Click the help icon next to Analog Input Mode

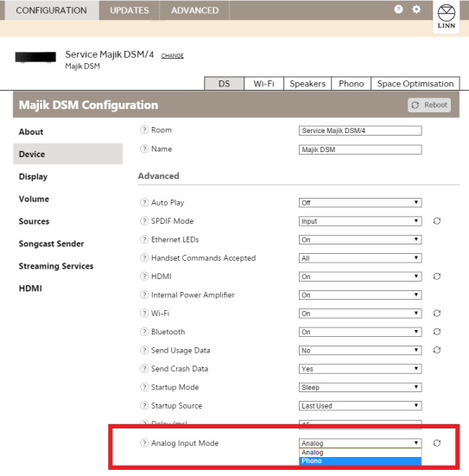coord(144,443)
